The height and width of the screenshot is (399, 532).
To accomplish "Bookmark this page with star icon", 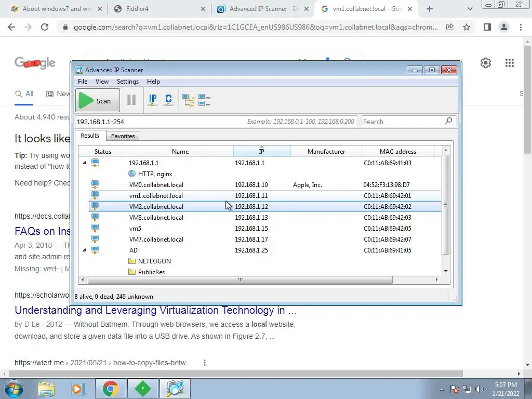I will point(467,27).
